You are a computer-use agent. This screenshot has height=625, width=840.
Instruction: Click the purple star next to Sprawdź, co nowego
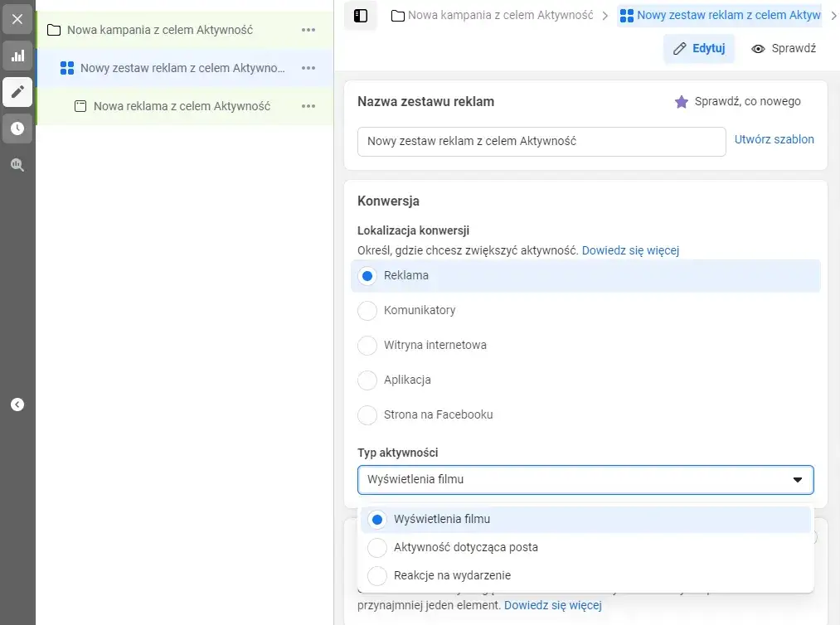pos(681,101)
